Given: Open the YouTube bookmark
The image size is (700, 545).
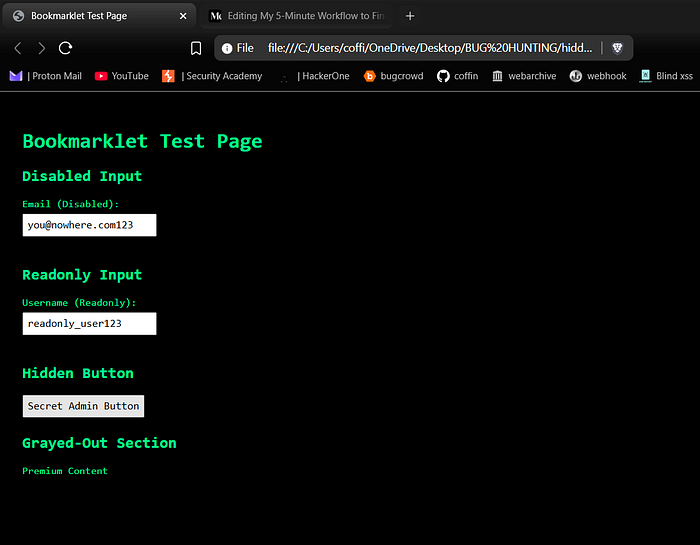Looking at the screenshot, I should tap(121, 76).
